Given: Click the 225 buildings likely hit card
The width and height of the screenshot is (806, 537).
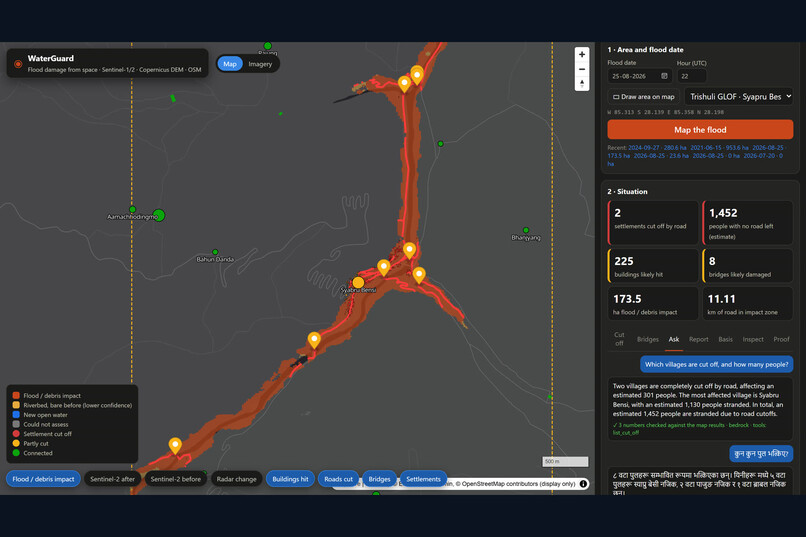Looking at the screenshot, I should (x=653, y=266).
